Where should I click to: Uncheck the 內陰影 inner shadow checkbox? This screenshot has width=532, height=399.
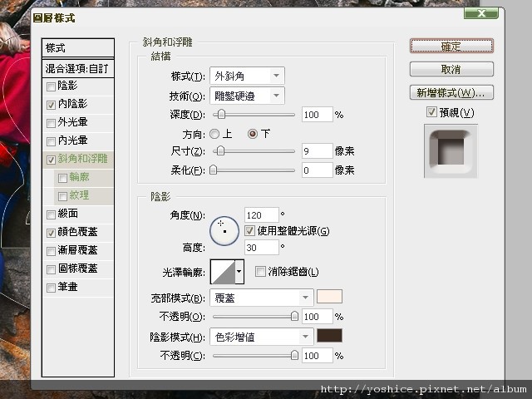(51, 105)
